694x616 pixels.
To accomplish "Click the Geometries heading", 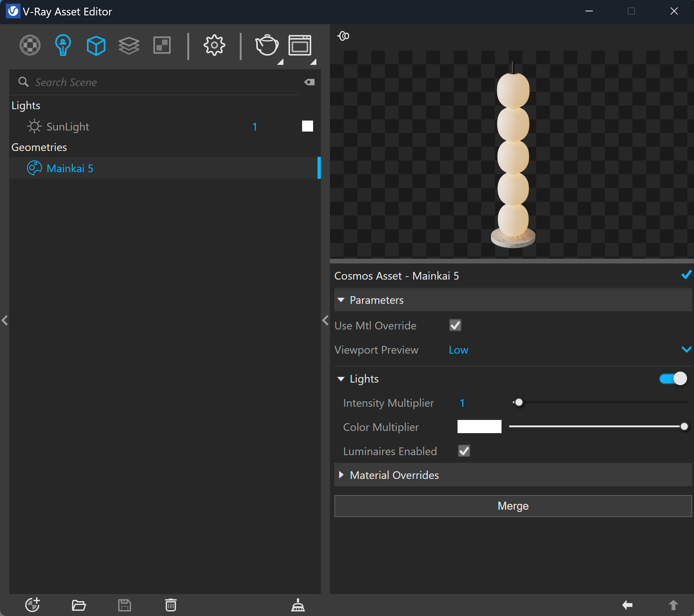I will click(x=39, y=147).
